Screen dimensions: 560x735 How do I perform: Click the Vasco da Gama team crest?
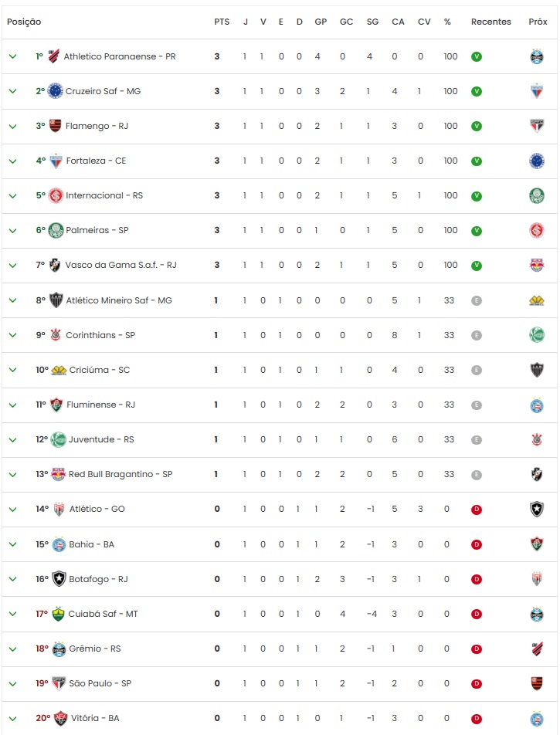tap(56, 265)
